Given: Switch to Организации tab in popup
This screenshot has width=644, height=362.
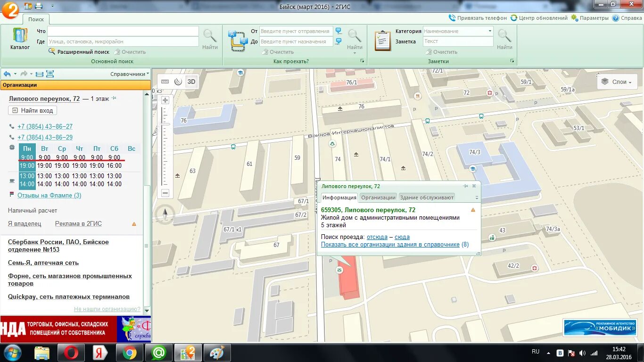Looking at the screenshot, I should [378, 197].
